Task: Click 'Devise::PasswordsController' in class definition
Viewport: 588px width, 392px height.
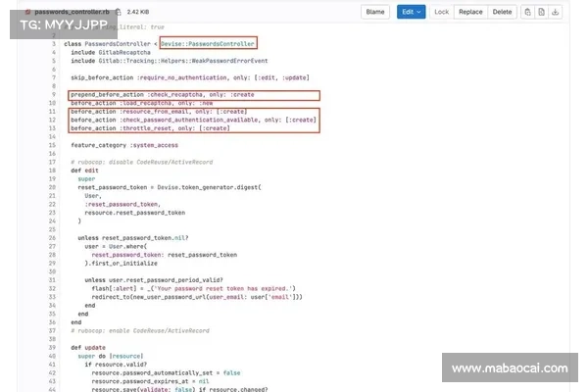Action: click(208, 44)
